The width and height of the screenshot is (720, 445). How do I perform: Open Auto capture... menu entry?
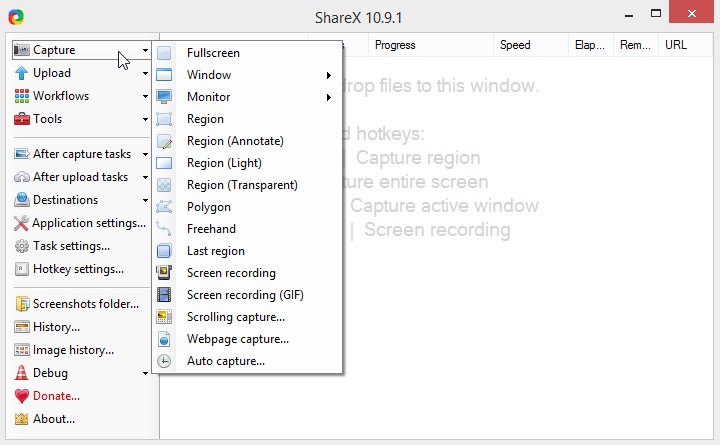(247, 361)
